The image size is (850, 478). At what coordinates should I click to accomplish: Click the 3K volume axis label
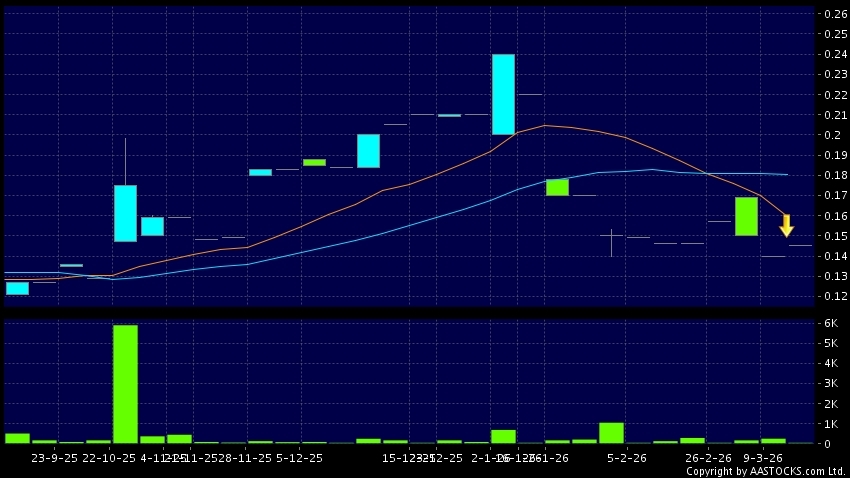coord(830,383)
